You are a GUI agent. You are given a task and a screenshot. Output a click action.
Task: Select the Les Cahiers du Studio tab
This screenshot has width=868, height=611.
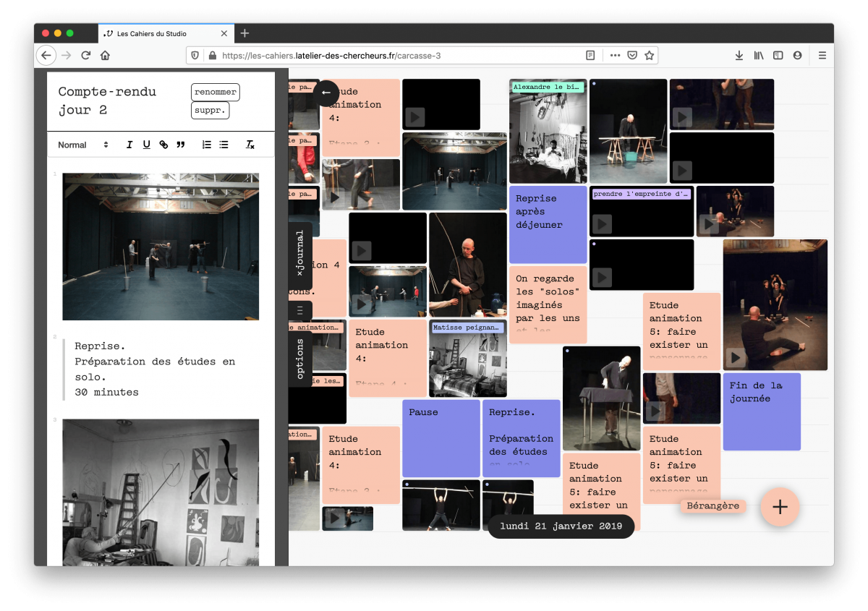[x=166, y=33]
